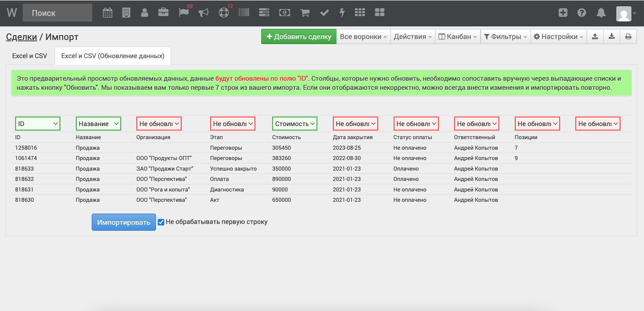Open the Фильтры menu
The height and width of the screenshot is (311, 644).
505,37
